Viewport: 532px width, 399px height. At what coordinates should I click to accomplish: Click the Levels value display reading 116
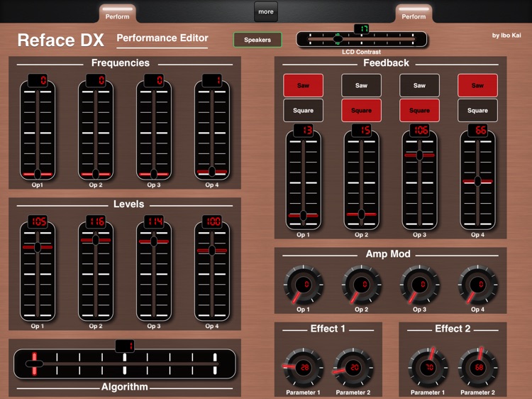click(96, 222)
